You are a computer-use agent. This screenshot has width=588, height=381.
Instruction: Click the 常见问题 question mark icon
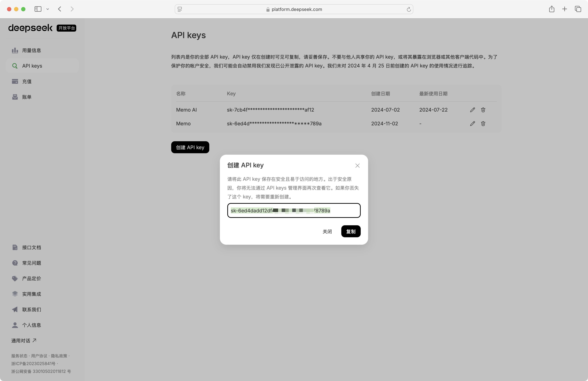(15, 263)
